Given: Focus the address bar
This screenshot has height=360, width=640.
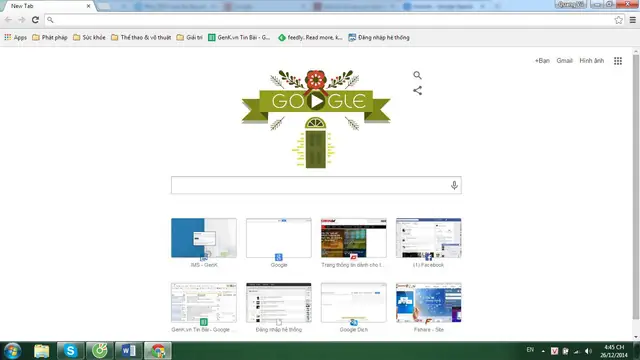Looking at the screenshot, I should click(x=333, y=20).
